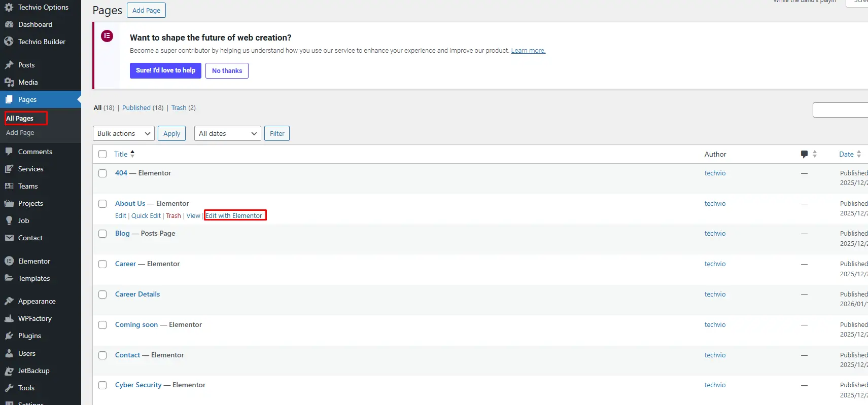Viewport: 868px width, 405px height.
Task: Show only Published pages
Action: 136,107
